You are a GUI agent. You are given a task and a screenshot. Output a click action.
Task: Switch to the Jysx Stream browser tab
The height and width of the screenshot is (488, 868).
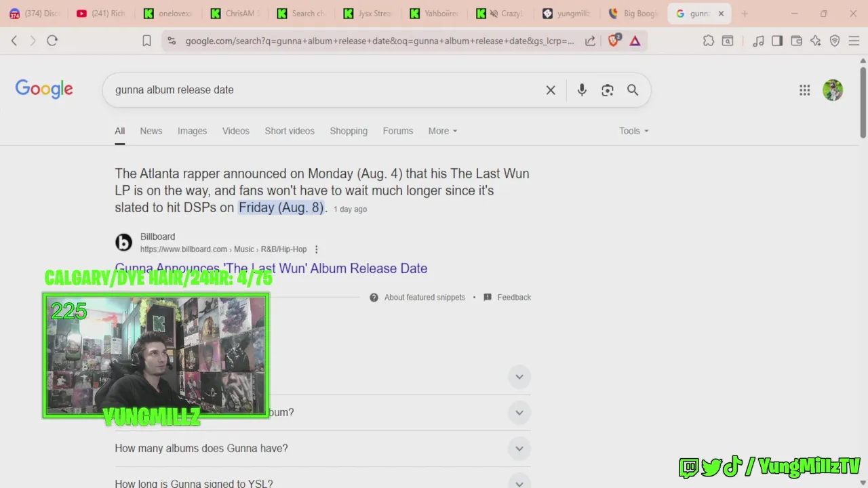pos(367,14)
